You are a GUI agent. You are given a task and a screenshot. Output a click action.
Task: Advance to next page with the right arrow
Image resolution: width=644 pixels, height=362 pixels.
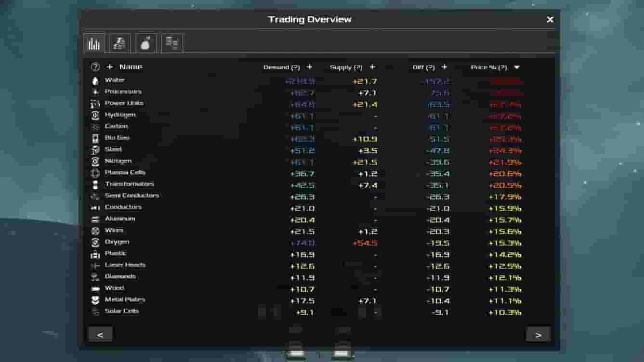(539, 334)
